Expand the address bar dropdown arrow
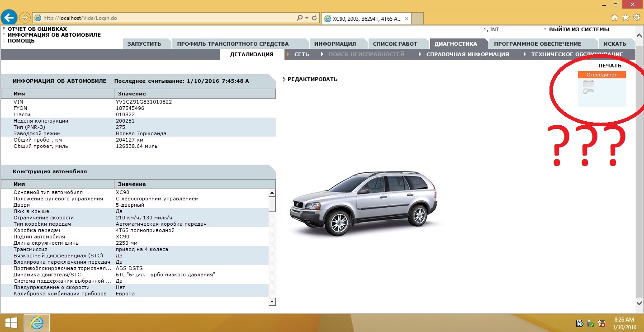This screenshot has width=644, height=332. click(x=307, y=18)
